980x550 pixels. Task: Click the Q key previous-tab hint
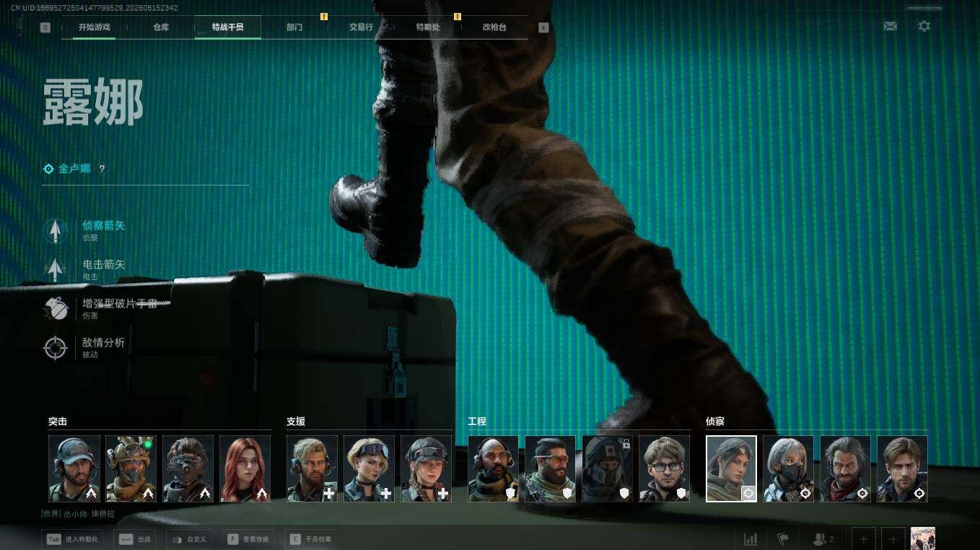coord(45,27)
